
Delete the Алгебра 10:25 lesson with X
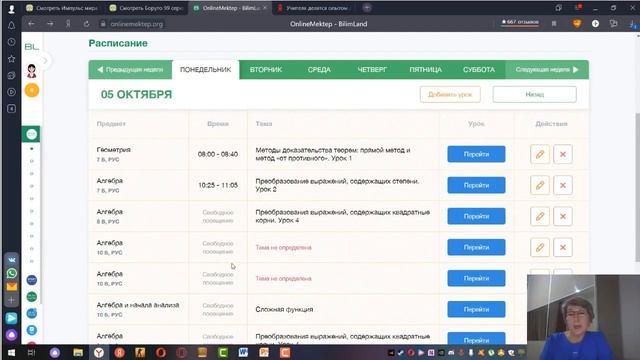click(563, 185)
